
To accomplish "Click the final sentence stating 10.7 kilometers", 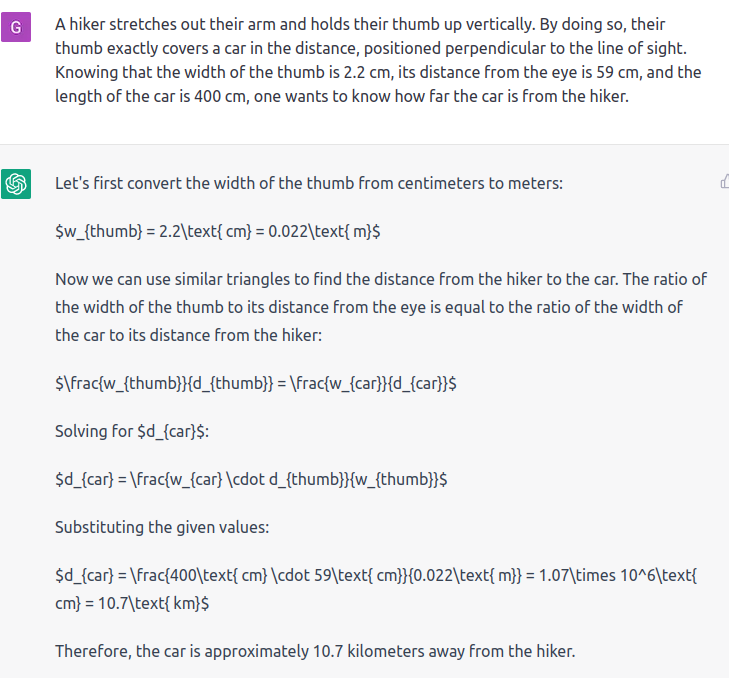I will click(x=315, y=651).
